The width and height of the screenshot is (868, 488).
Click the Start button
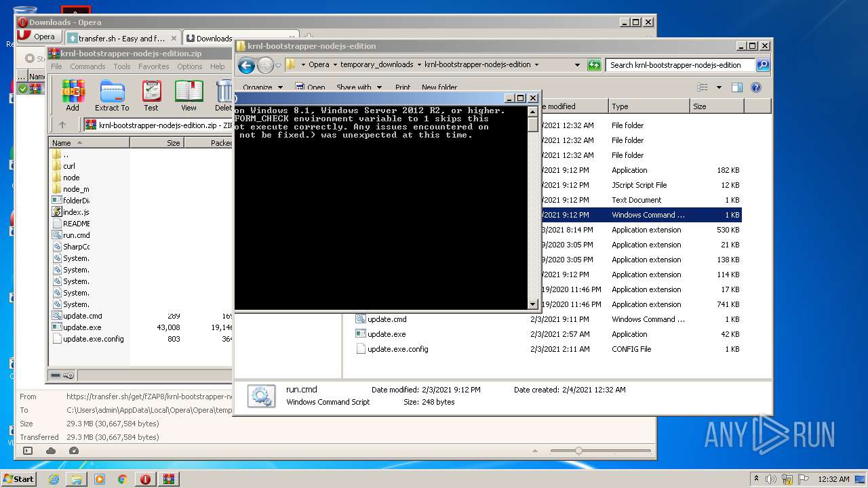pyautogui.click(x=18, y=479)
